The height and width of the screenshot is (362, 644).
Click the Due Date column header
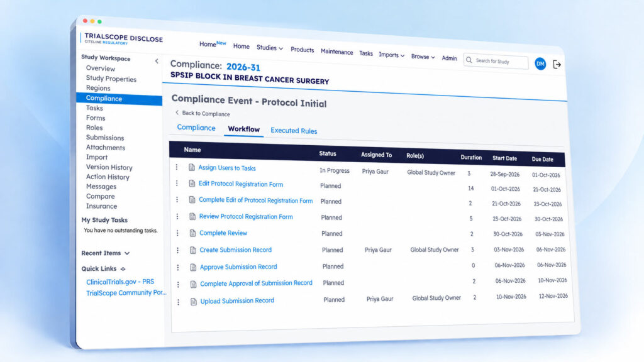542,159
